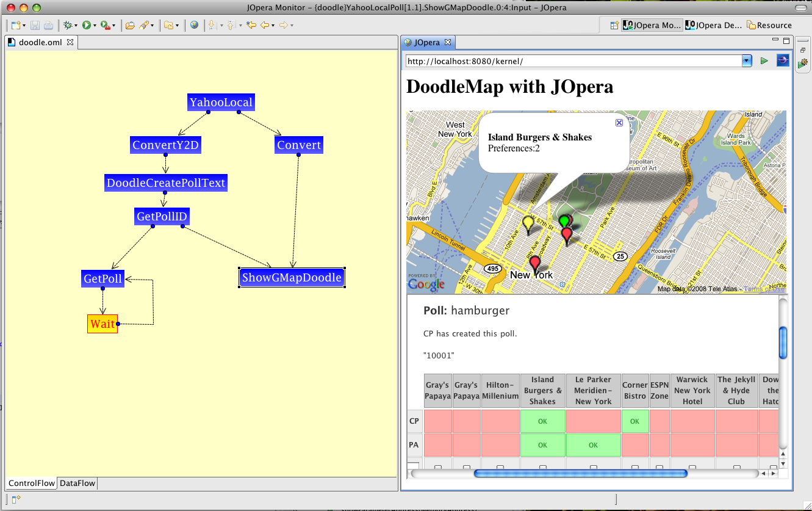Expand back navigation history dropdown
This screenshot has height=511, width=812.
click(x=273, y=26)
